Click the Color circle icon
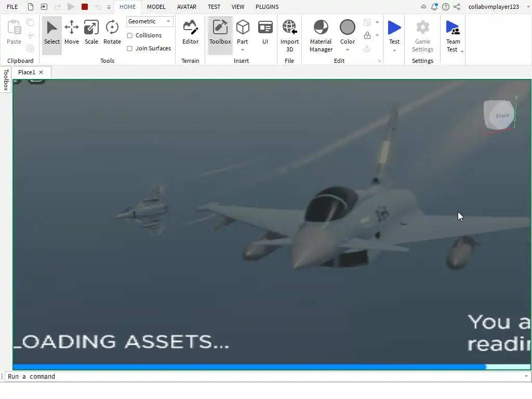 click(348, 27)
